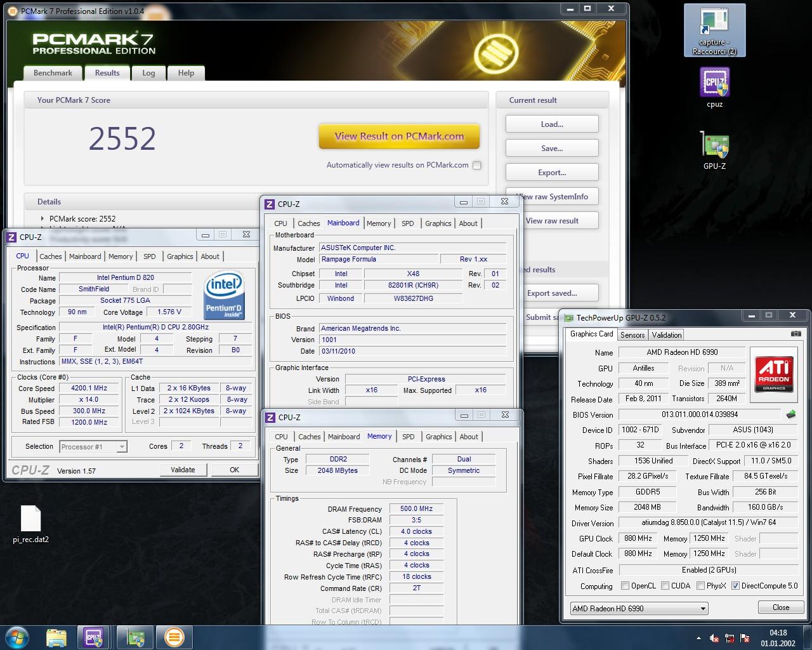Click the Rampage Formula model field
Viewport: 812px width, 650px height.
tap(379, 259)
